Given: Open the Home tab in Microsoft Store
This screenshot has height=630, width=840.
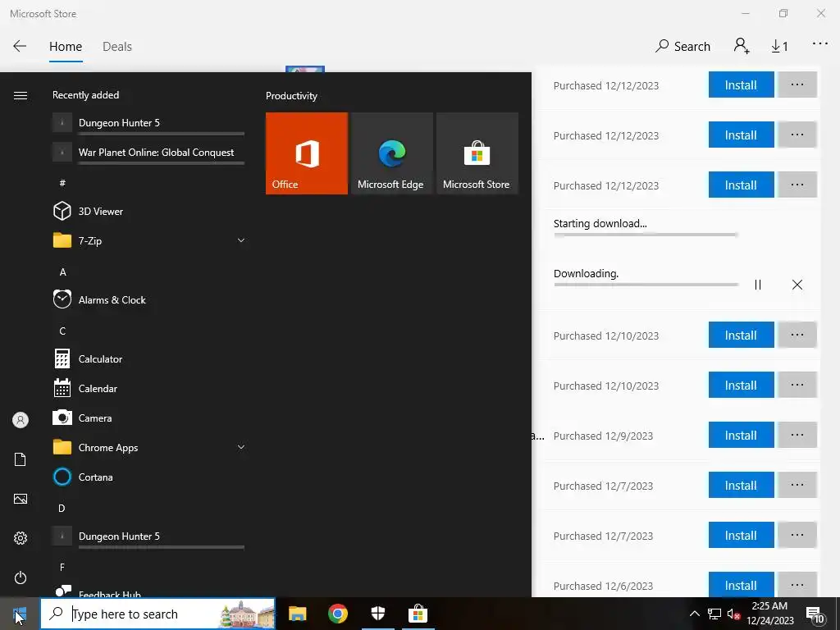Looking at the screenshot, I should point(66,47).
